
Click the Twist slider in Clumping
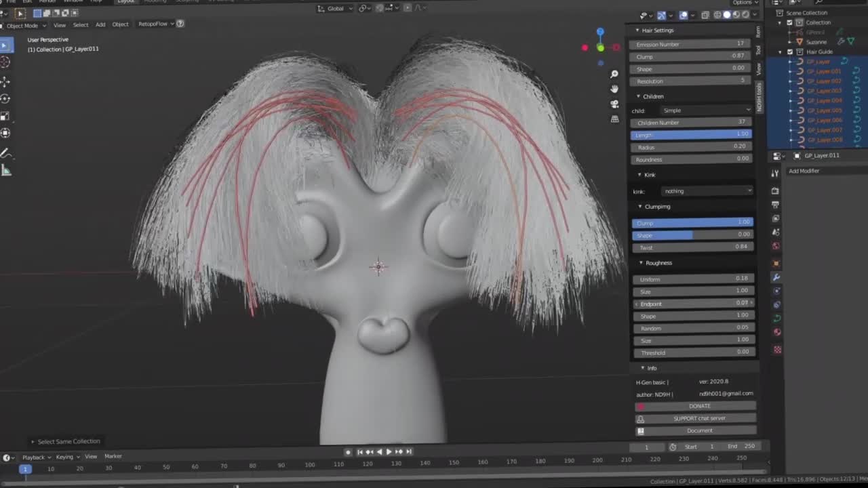(692, 247)
